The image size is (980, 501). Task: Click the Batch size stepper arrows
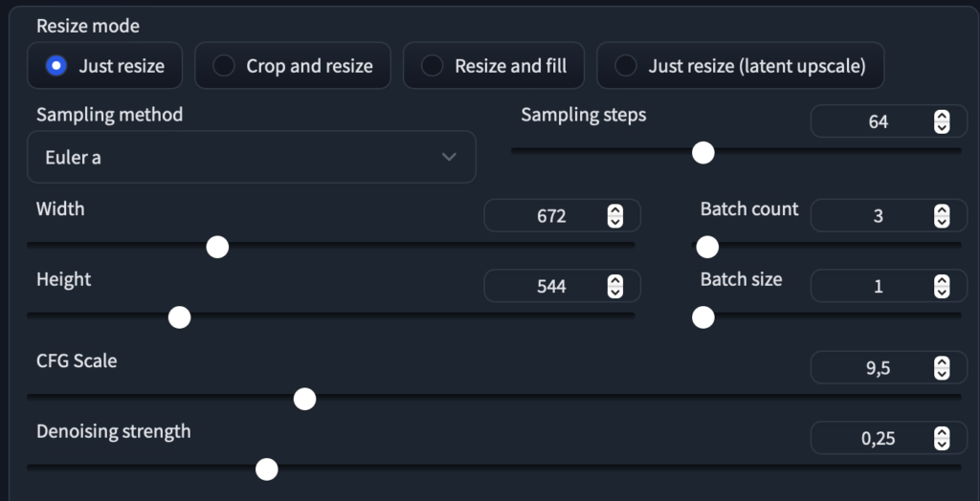(942, 286)
